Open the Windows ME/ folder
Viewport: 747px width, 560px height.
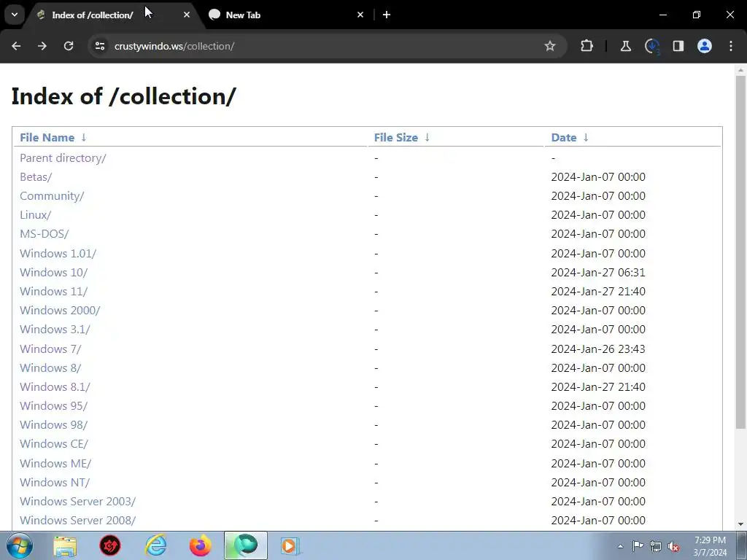(55, 463)
